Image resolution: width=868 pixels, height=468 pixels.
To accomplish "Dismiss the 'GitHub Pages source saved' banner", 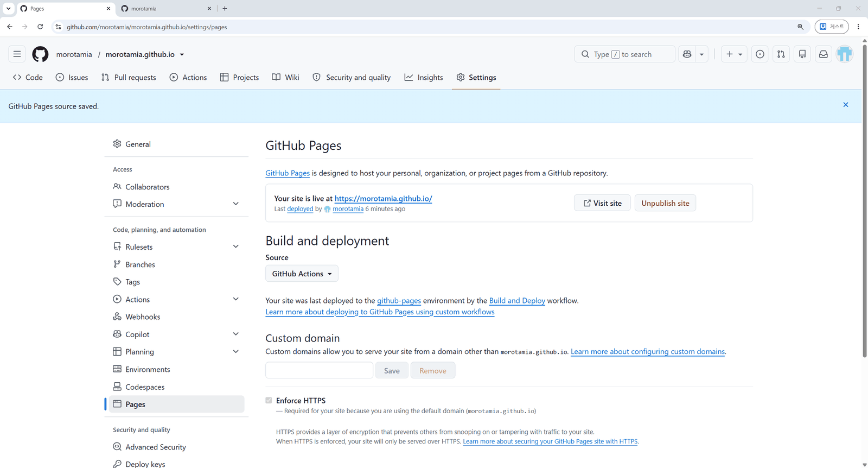I will (846, 105).
